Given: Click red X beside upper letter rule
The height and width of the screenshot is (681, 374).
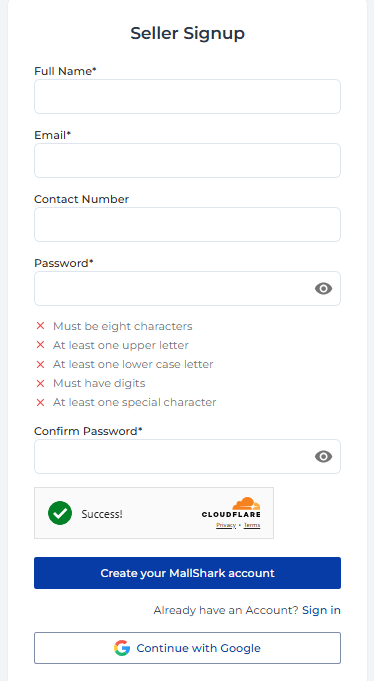Looking at the screenshot, I should pos(40,345).
